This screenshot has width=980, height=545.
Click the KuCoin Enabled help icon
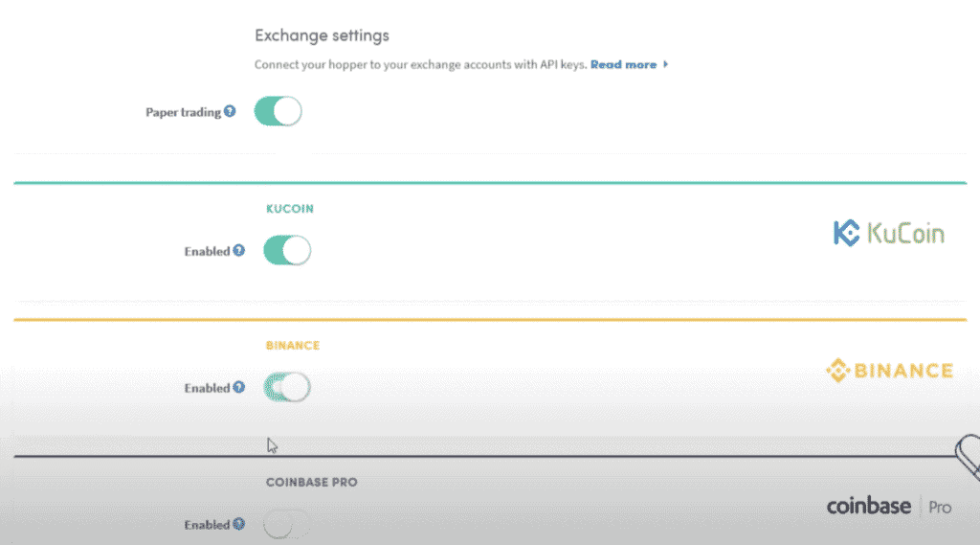pos(238,250)
